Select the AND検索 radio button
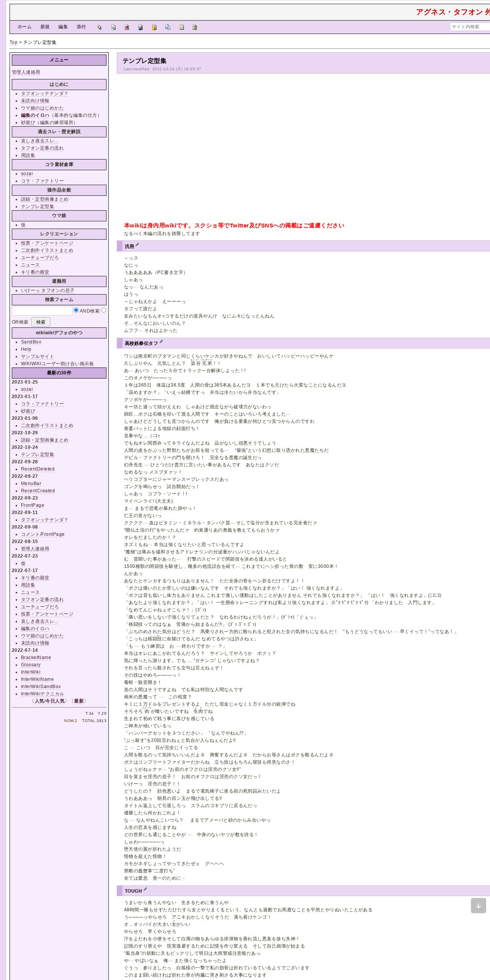 point(76,310)
